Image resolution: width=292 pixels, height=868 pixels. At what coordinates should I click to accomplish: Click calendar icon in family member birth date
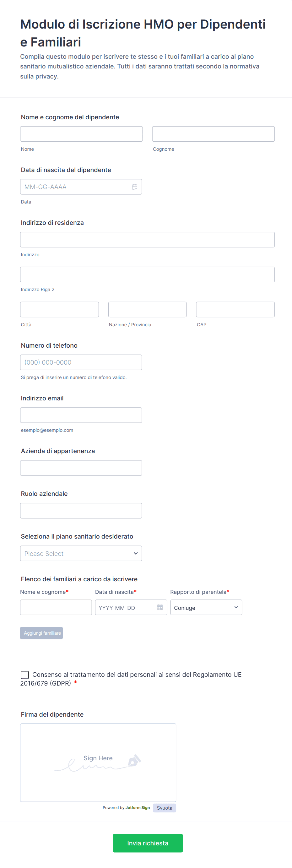tap(160, 607)
